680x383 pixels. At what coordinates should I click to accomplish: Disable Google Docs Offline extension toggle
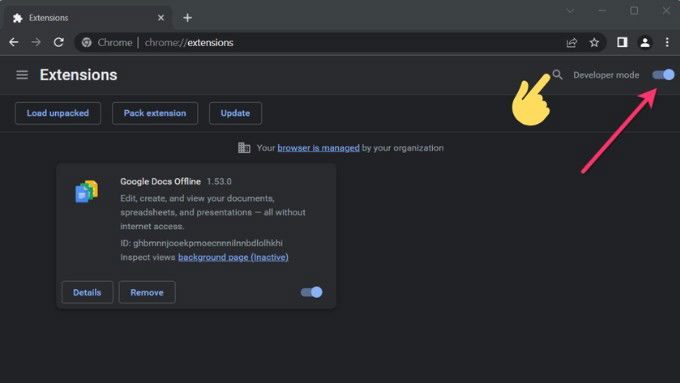[x=312, y=292]
